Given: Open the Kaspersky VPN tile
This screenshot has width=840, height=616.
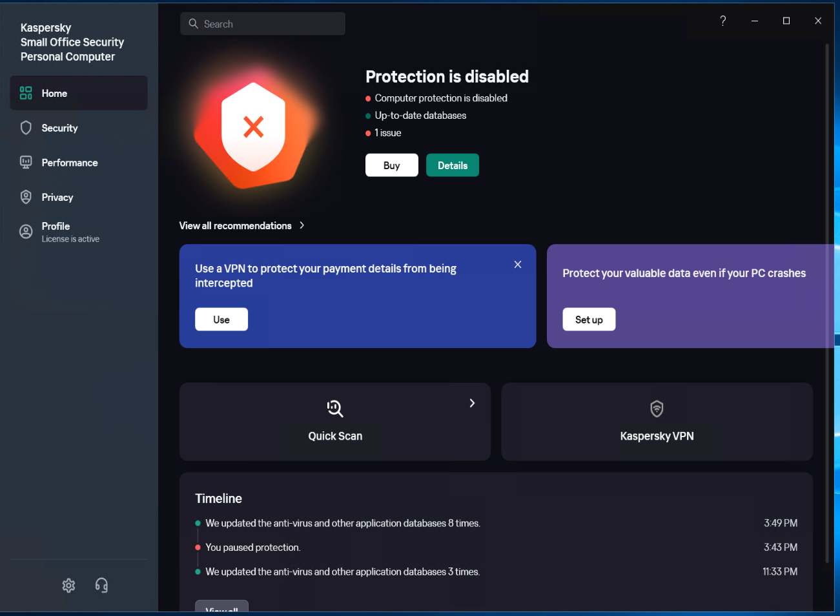Looking at the screenshot, I should click(x=657, y=422).
